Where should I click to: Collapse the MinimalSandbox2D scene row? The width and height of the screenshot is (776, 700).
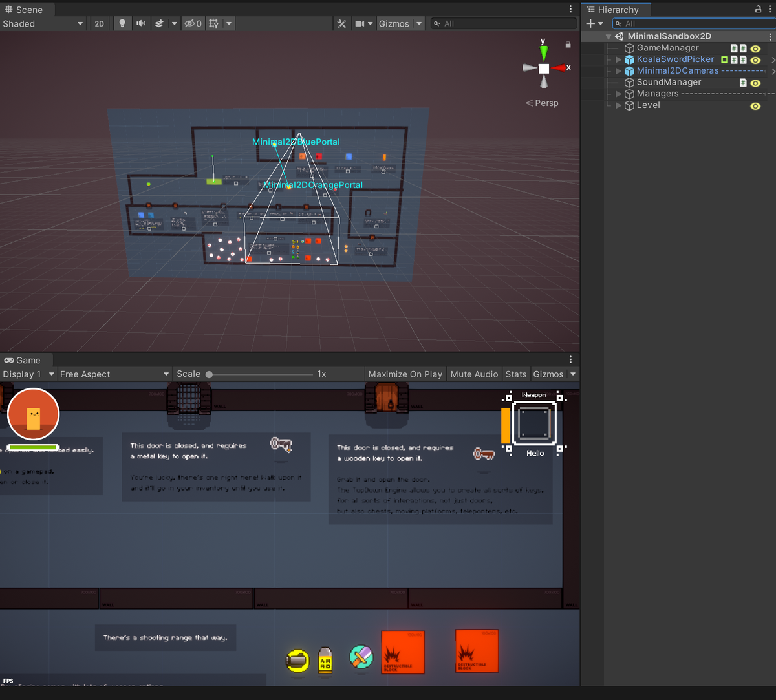(x=609, y=37)
